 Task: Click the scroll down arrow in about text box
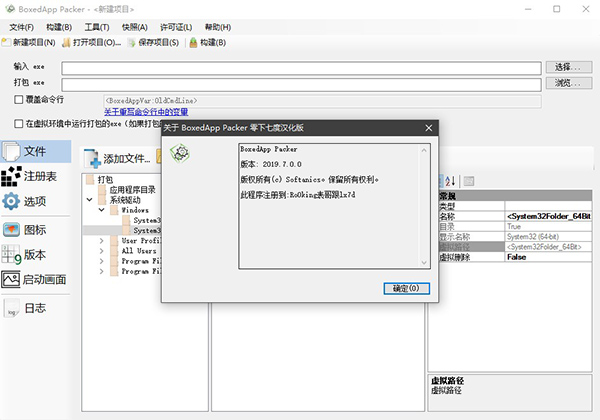[424, 262]
